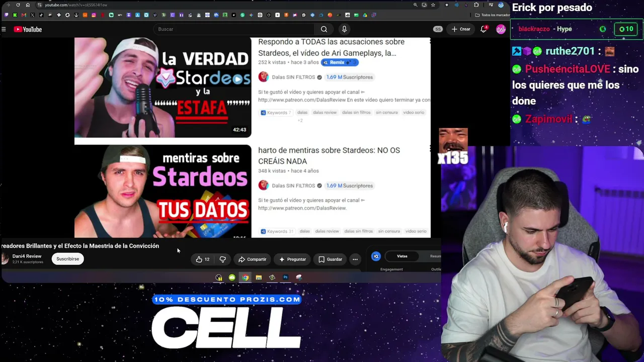This screenshot has height=362, width=644.
Task: Open more actions three-dot menu
Action: [355, 259]
